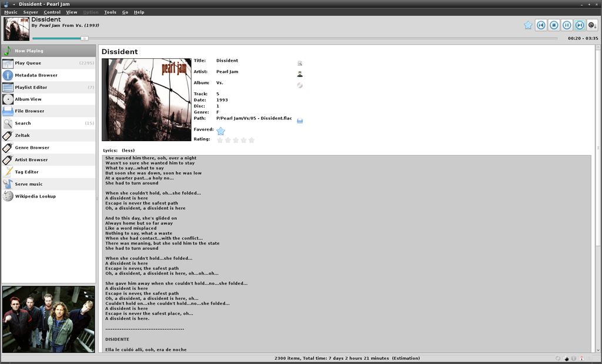The image size is (602, 364).
Task: Open the volume control button
Action: [x=593, y=25]
